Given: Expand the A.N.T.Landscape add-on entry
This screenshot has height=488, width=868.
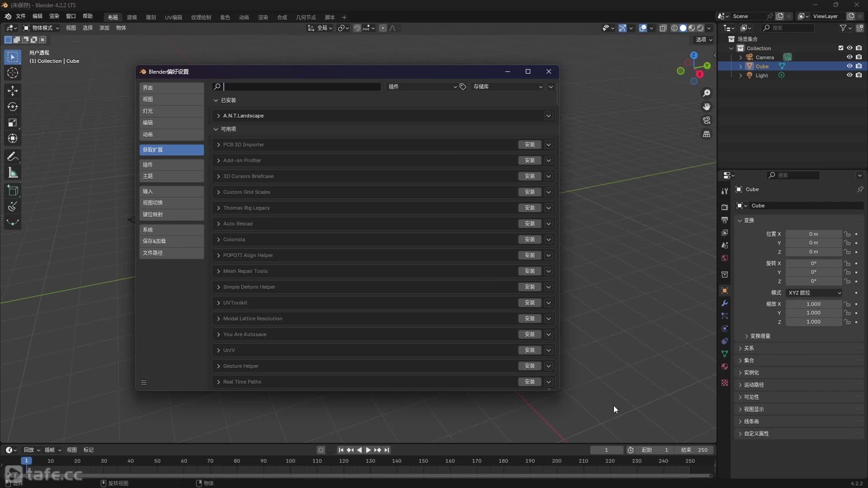Looking at the screenshot, I should [x=218, y=116].
